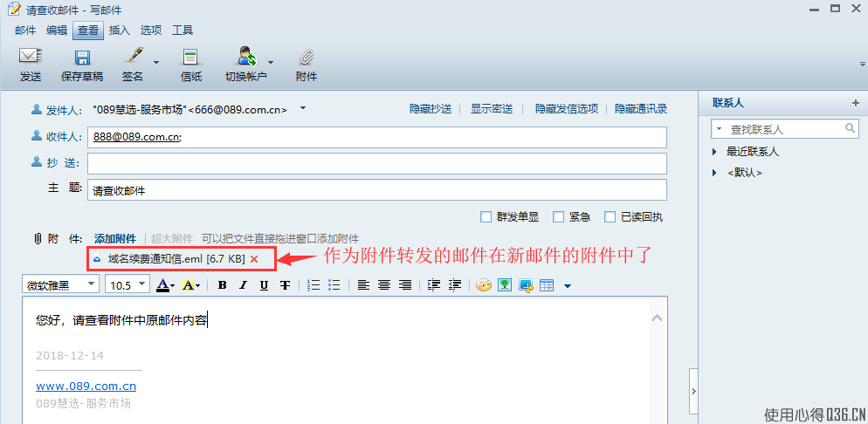Open font color picker arrow beside A

(x=173, y=286)
